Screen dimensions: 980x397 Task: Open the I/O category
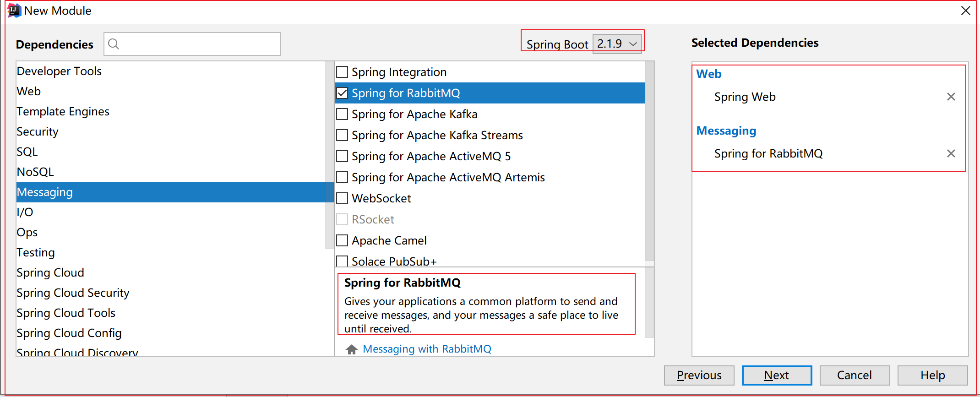pos(170,212)
